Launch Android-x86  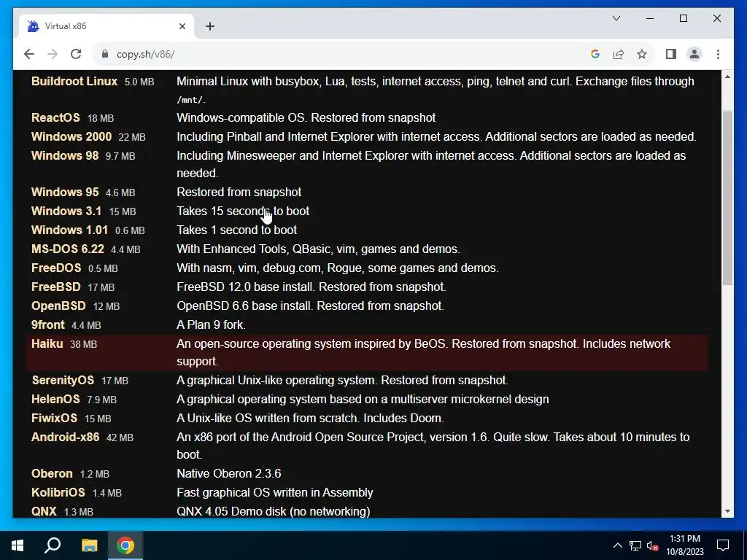pyautogui.click(x=65, y=437)
